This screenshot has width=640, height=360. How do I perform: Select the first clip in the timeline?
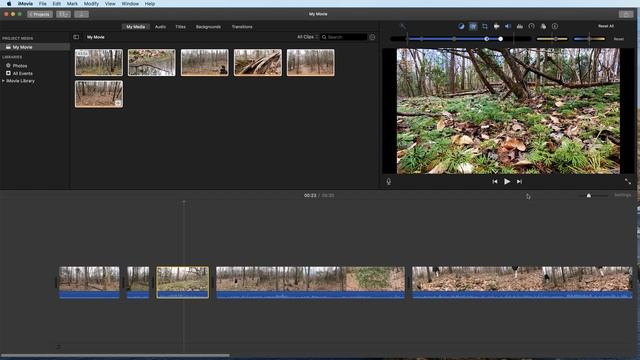(89, 282)
